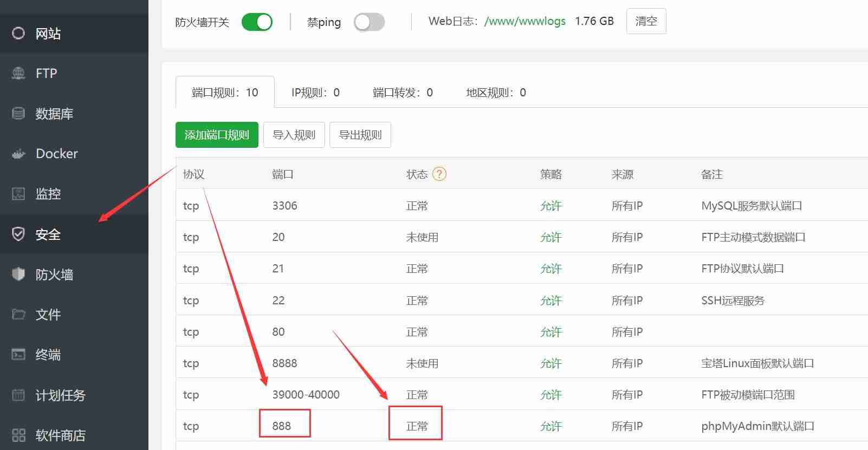Viewport: 868px width, 450px height.
Task: Click the 导入规则 button
Action: [x=294, y=135]
